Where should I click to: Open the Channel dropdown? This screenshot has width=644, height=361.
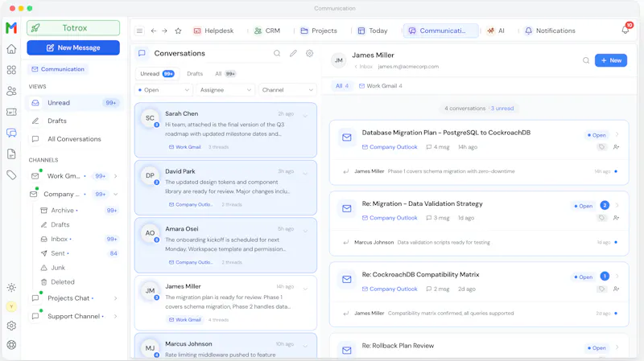[287, 90]
